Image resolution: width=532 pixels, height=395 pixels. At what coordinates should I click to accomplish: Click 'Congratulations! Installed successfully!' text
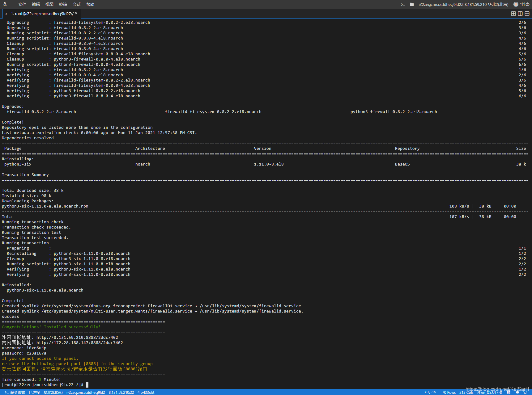(51, 327)
